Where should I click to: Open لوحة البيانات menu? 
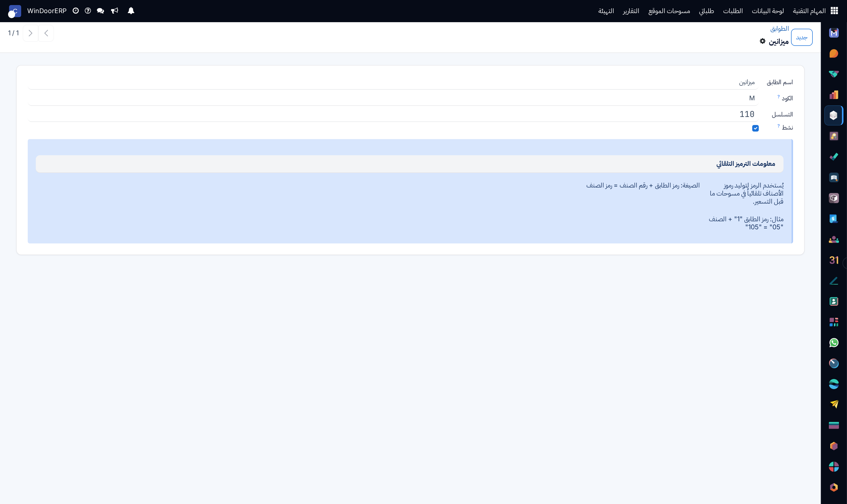(768, 11)
